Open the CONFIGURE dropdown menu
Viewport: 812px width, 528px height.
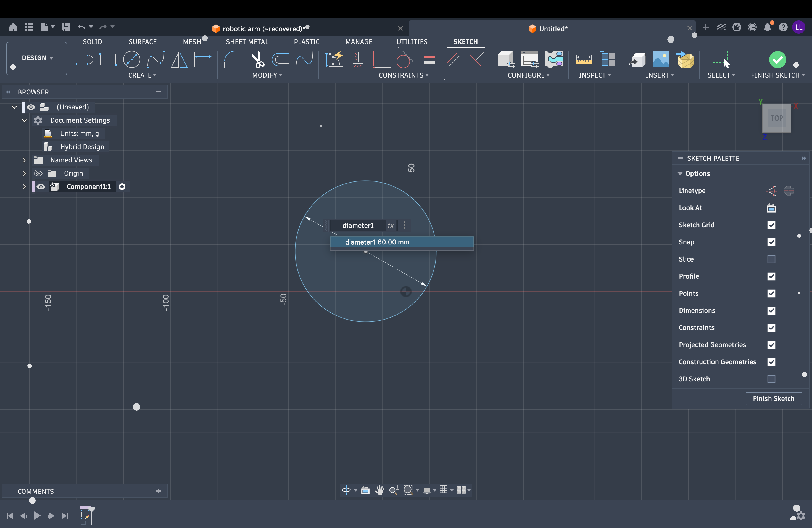click(x=528, y=75)
